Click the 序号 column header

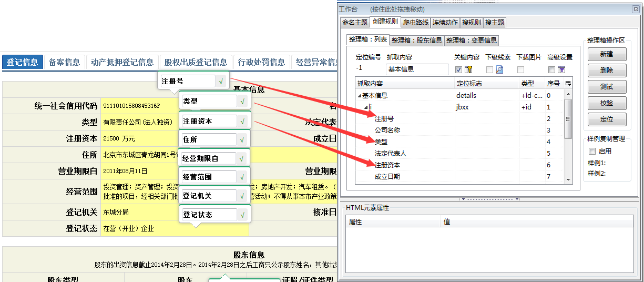coord(555,83)
